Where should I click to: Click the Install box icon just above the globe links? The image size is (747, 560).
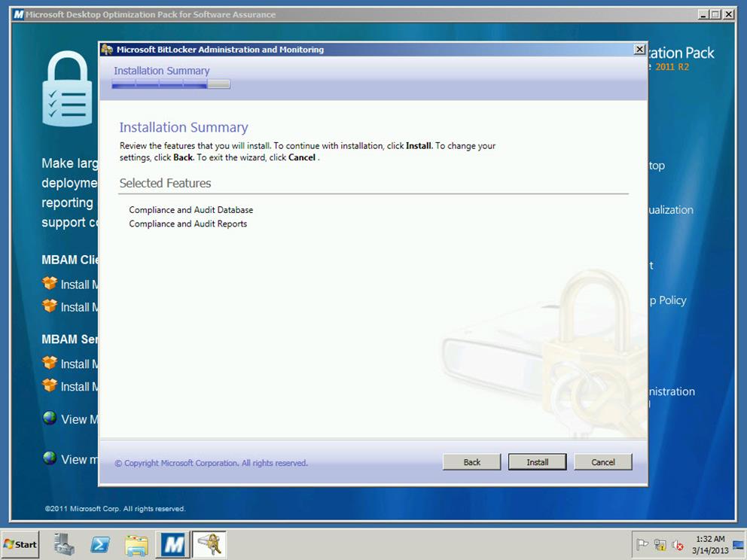pyautogui.click(x=50, y=385)
